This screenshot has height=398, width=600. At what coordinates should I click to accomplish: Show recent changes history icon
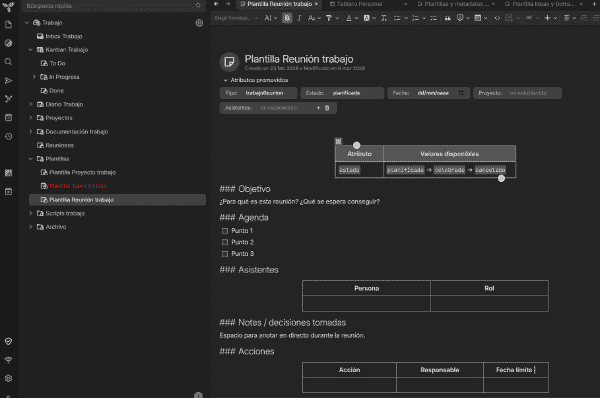(8, 136)
